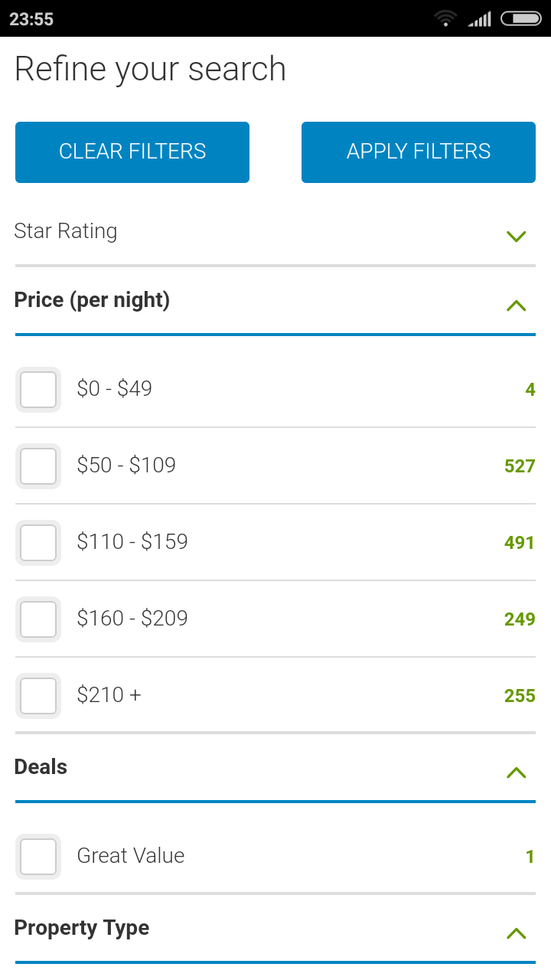Collapse the Property Type section chevron
This screenshot has width=551, height=980.
click(x=517, y=933)
